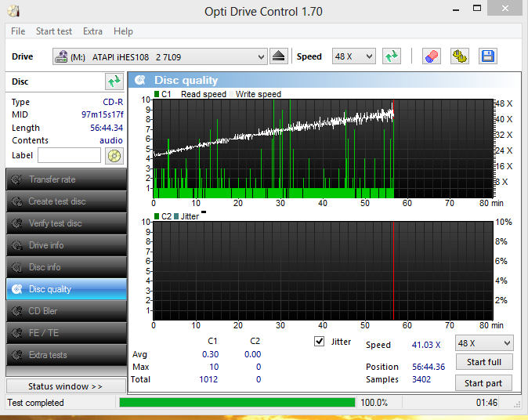
Task: Show the Disc info panel
Action: [67, 267]
